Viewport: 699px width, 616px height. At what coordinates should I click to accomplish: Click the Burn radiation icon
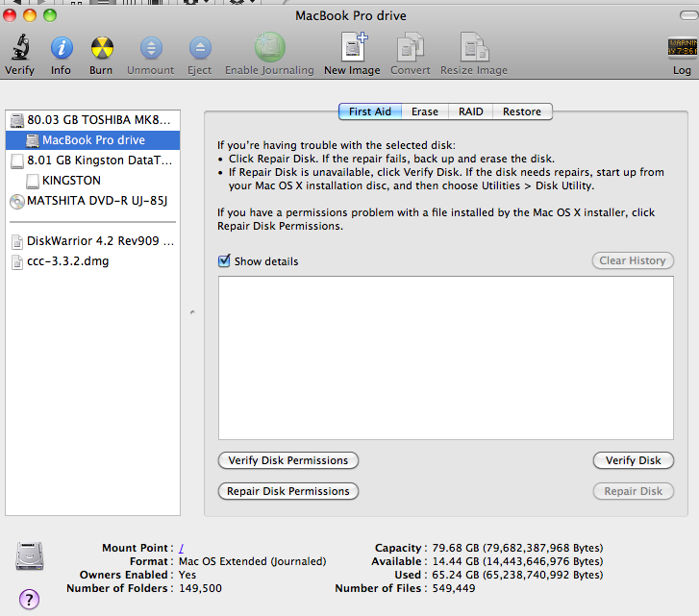coord(102,47)
